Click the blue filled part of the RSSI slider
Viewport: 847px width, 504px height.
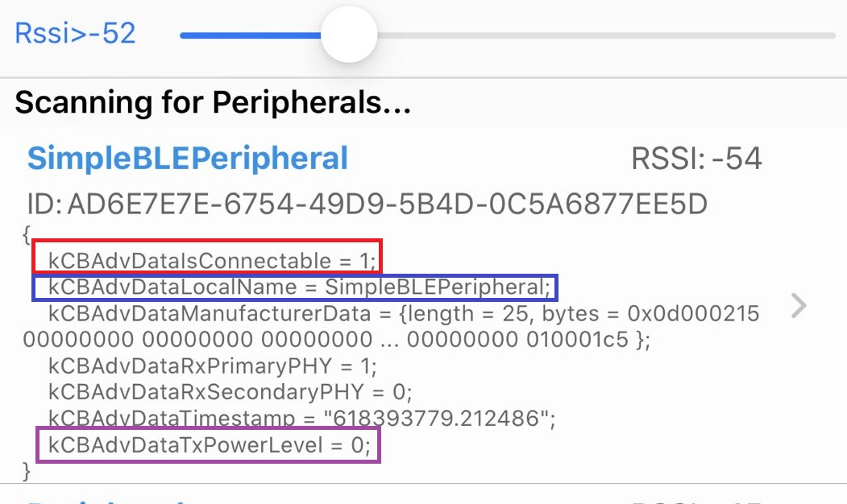coord(250,35)
